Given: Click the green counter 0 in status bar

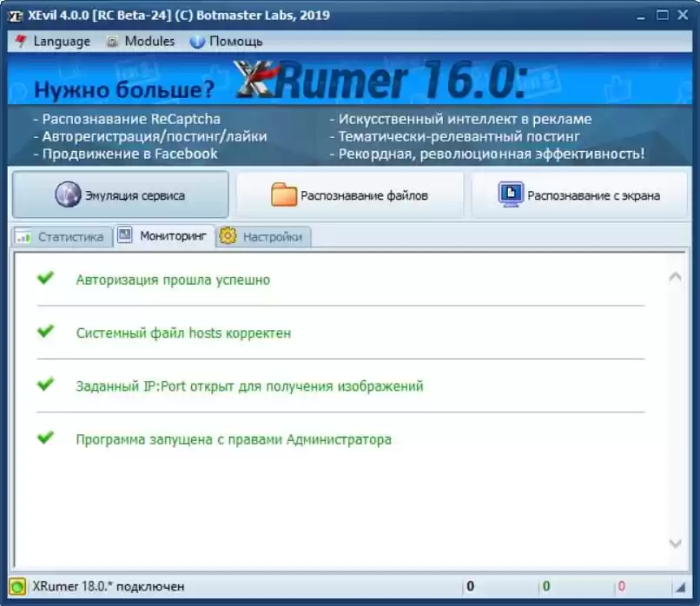Looking at the screenshot, I should pos(546,586).
